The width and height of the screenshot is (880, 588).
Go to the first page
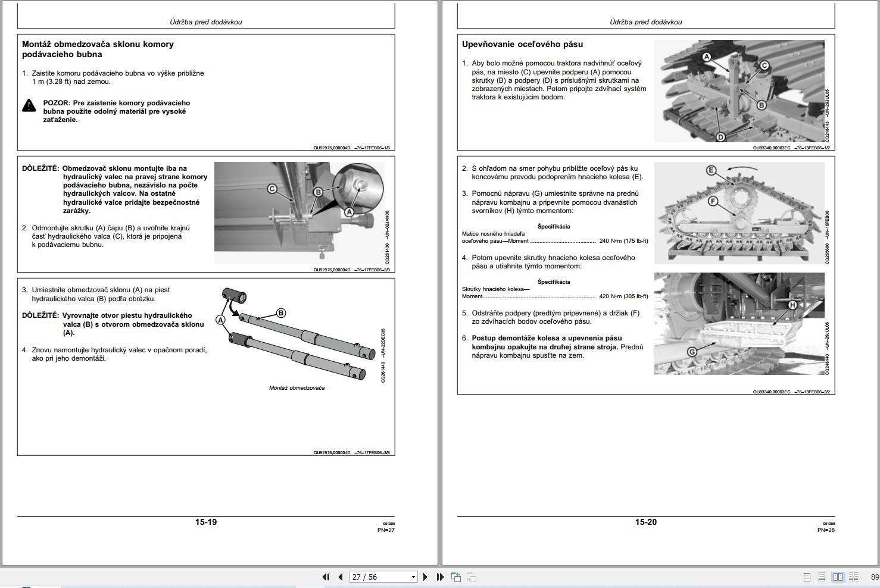pos(326,577)
